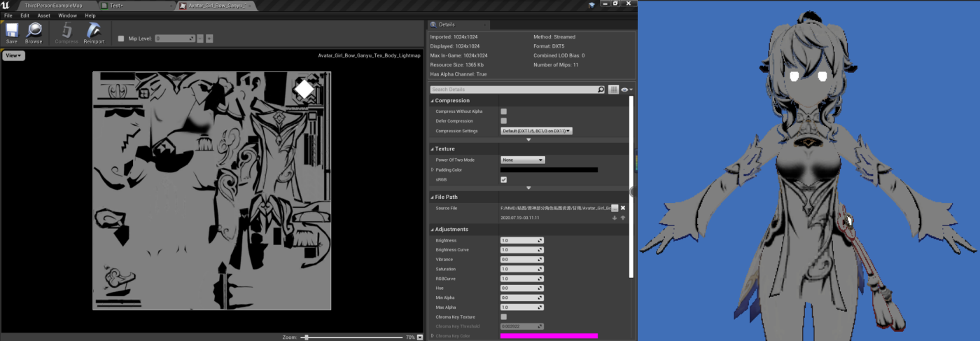Screen dimensions: 980x341
Task: Clear the Source File path with the X icon
Action: click(623, 208)
